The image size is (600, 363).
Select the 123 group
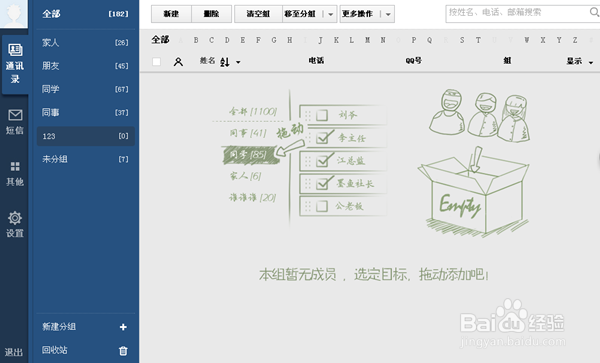pos(85,136)
